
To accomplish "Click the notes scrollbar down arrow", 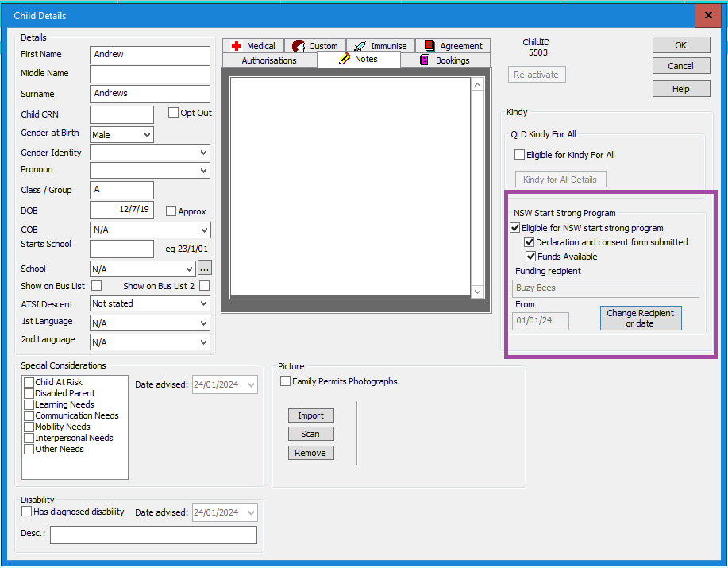I will pyautogui.click(x=477, y=292).
